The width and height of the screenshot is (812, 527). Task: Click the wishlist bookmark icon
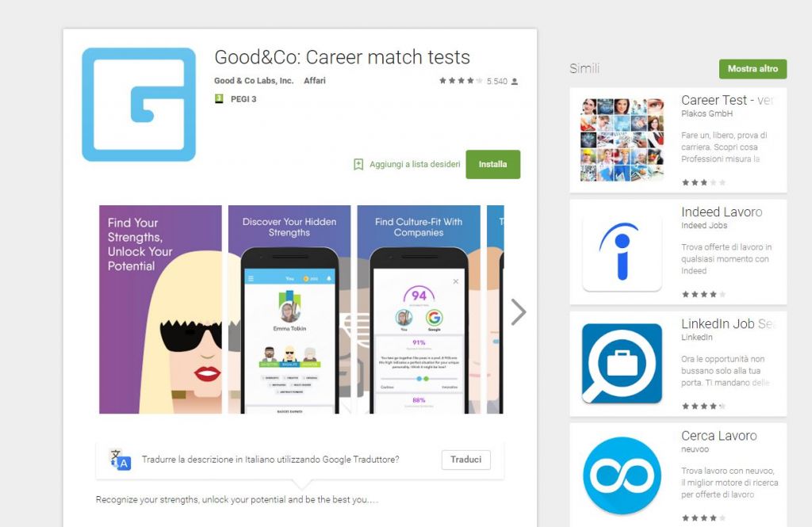tap(358, 164)
